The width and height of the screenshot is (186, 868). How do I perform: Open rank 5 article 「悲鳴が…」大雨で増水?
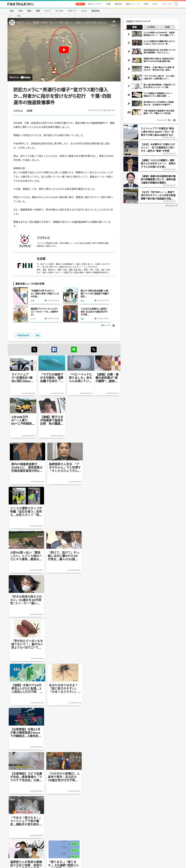pos(151,69)
